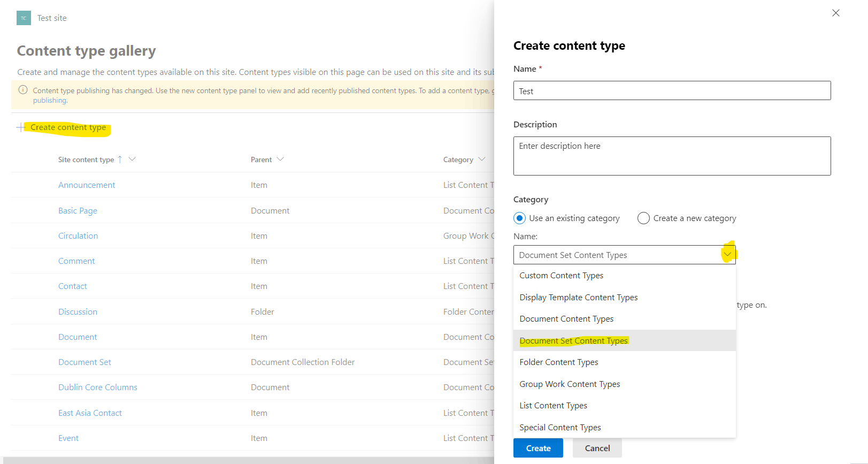Choose Custom Content Types from the dropdown
The height and width of the screenshot is (464, 868).
[625, 276]
